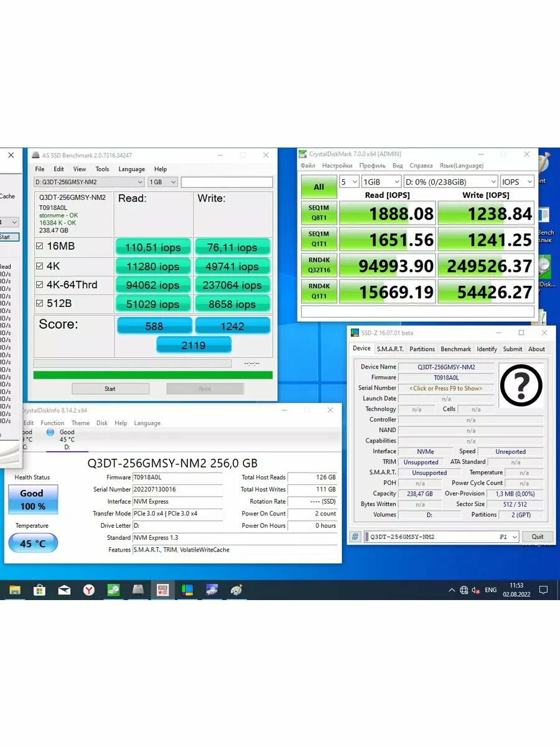Open the D: 0% drive dropdown in CrystalDiskMark
Screen dimensions: 560x747
[450, 182]
